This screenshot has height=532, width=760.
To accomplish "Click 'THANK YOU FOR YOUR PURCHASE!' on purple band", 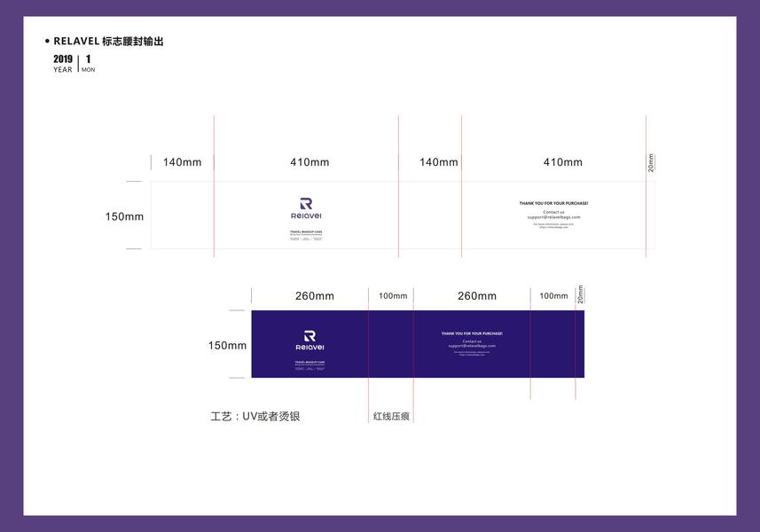I will pos(472,333).
